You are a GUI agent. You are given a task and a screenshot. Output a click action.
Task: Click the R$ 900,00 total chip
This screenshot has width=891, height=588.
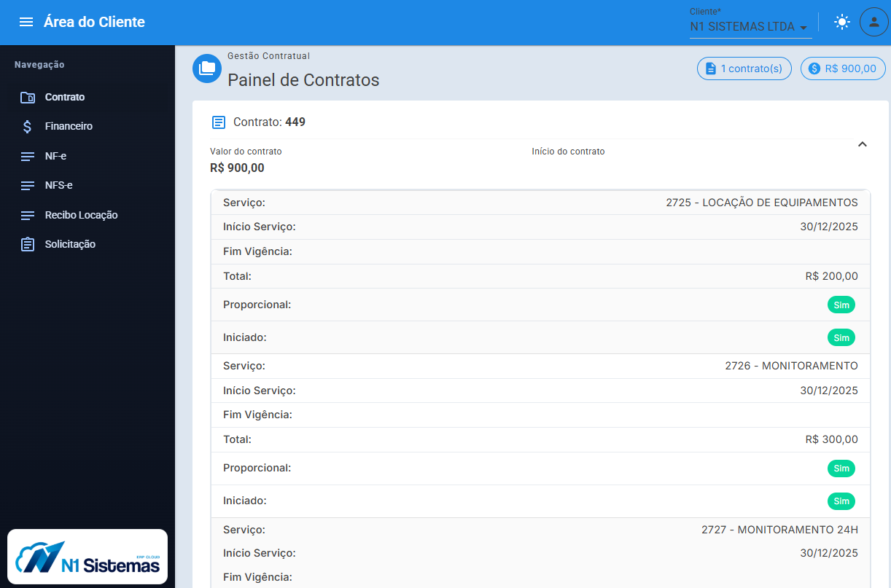(x=843, y=68)
